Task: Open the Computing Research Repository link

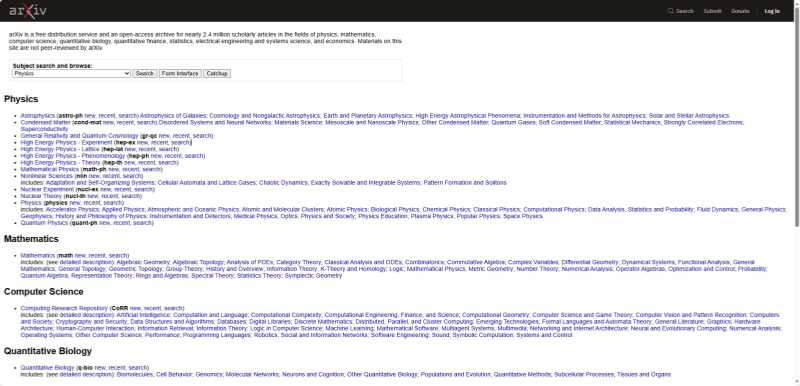Action: tap(64, 308)
